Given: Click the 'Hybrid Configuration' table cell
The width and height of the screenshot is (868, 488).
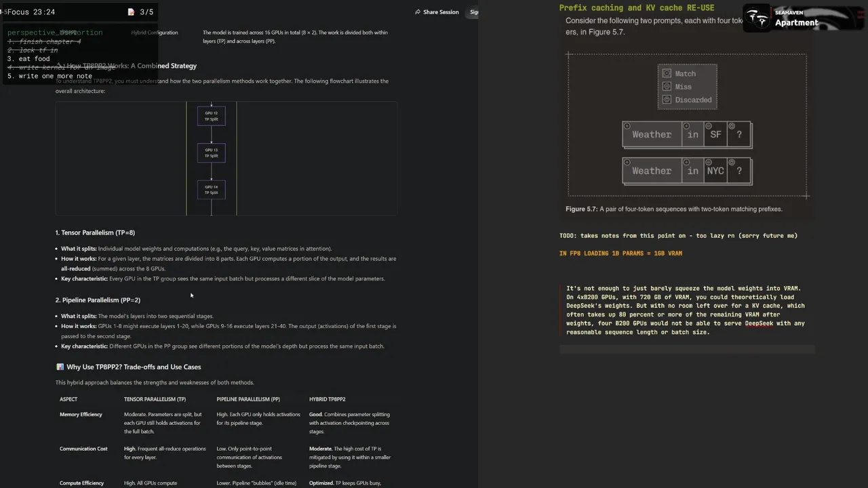Looking at the screenshot, I should [x=155, y=33].
